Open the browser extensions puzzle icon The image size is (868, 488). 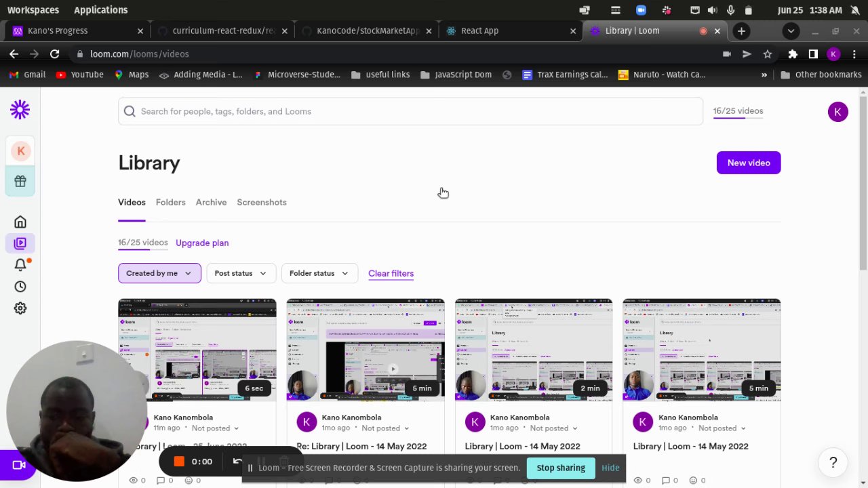point(793,54)
